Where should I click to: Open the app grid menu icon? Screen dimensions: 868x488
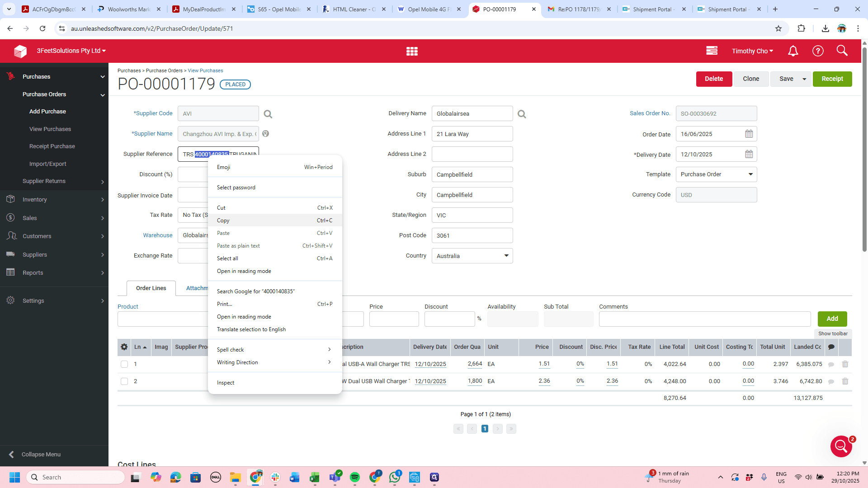[x=412, y=51]
